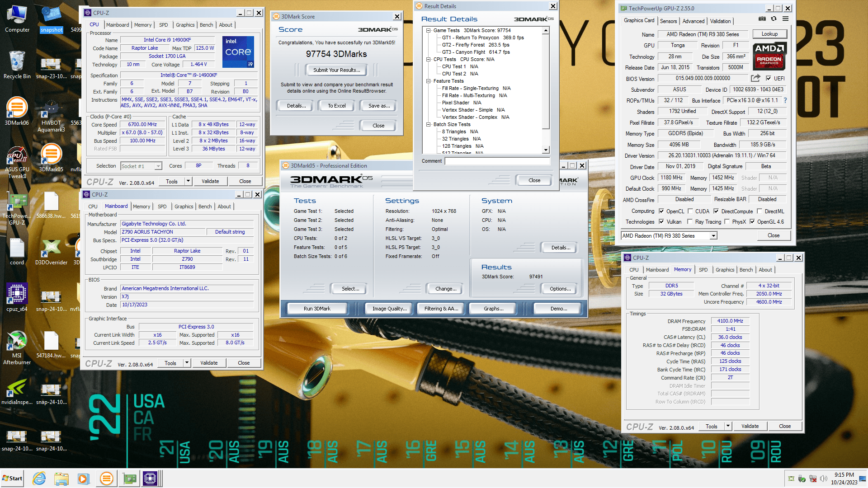The width and height of the screenshot is (868, 488).
Task: Open Windows Explorer from the taskbar
Action: 61,479
